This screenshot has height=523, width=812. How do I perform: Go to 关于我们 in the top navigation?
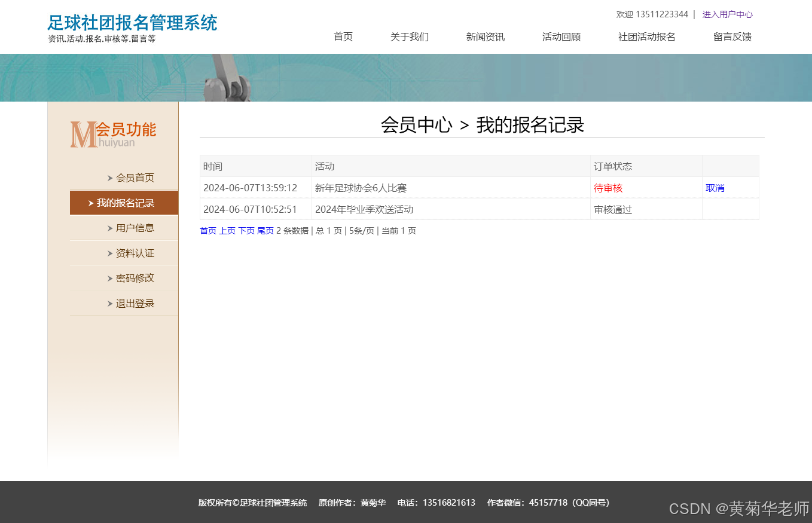(410, 36)
